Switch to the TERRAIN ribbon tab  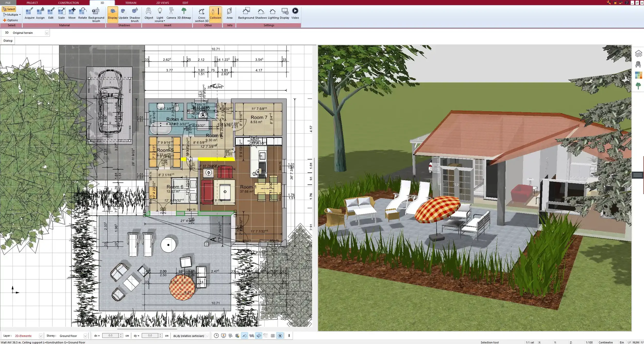(x=131, y=3)
